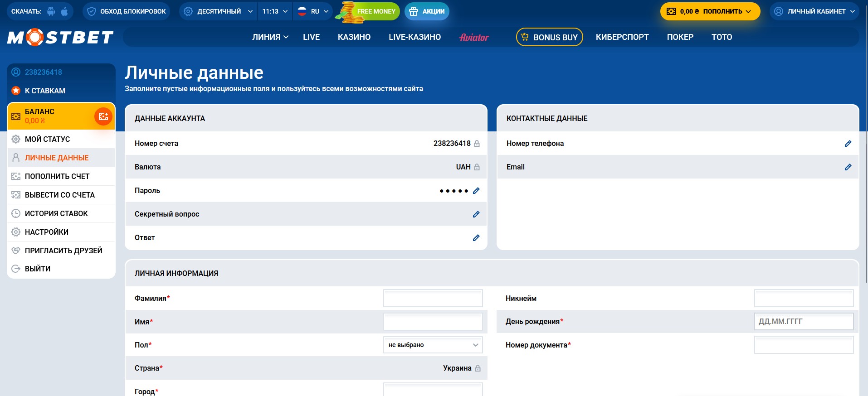This screenshot has height=396, width=868.
Task: Edit the password with pencil icon
Action: (x=476, y=191)
